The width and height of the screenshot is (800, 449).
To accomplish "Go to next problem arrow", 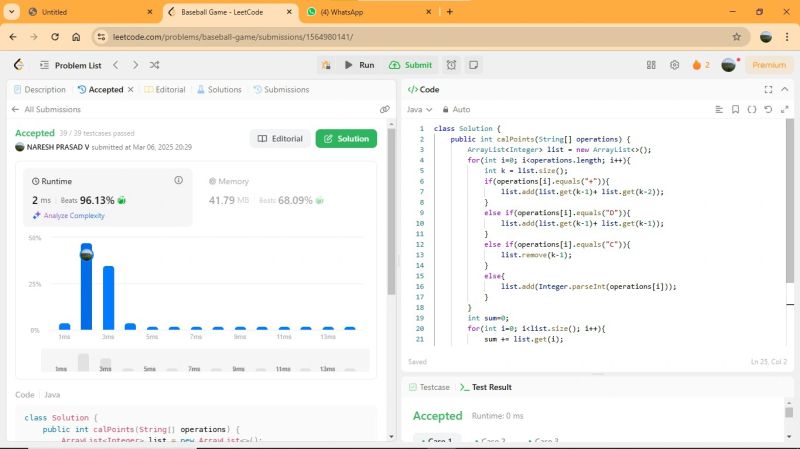I will pyautogui.click(x=135, y=65).
